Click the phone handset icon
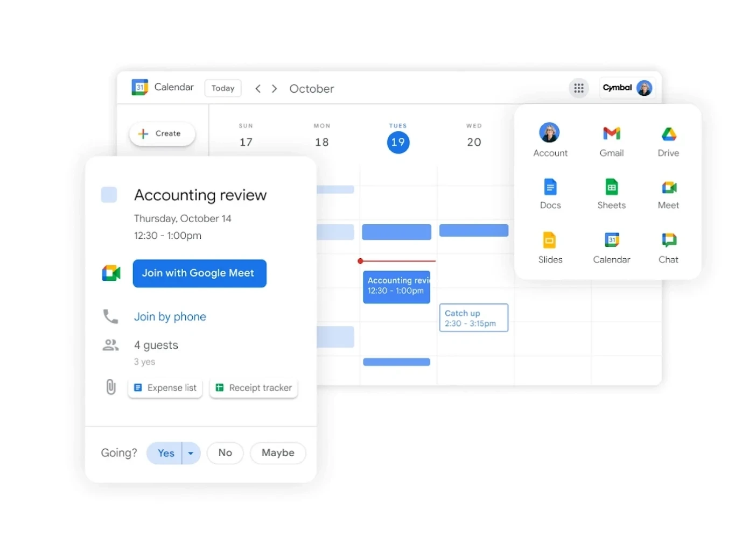This screenshot has height=538, width=756. (110, 316)
